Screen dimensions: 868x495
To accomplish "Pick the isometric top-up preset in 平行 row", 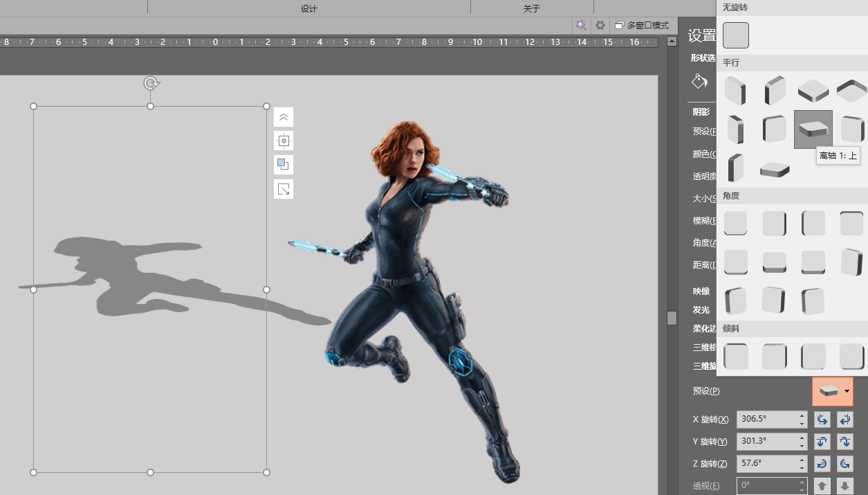I will point(813,91).
